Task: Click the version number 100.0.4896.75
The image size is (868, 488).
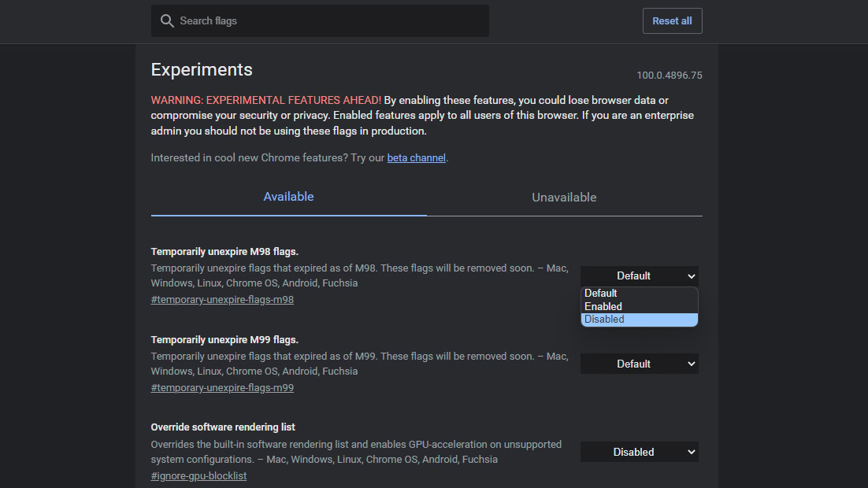Action: click(x=669, y=76)
